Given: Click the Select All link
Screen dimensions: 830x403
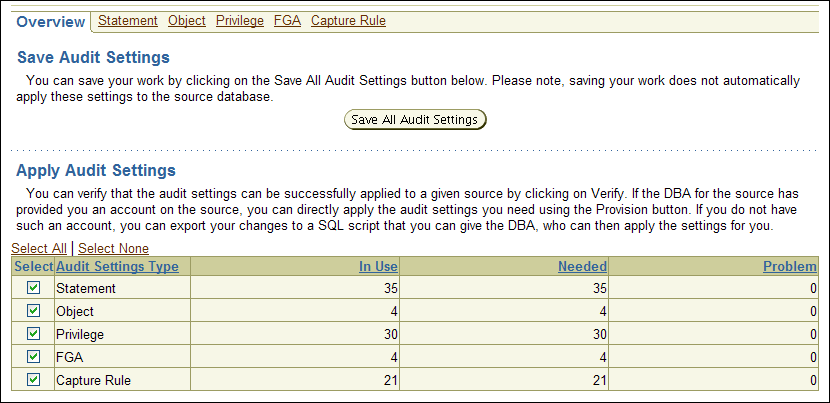Looking at the screenshot, I should 39,248.
